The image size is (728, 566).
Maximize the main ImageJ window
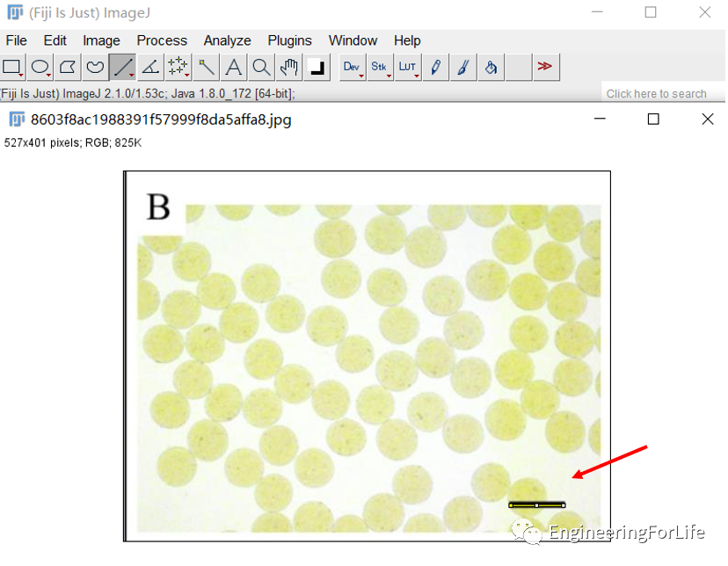click(x=651, y=12)
